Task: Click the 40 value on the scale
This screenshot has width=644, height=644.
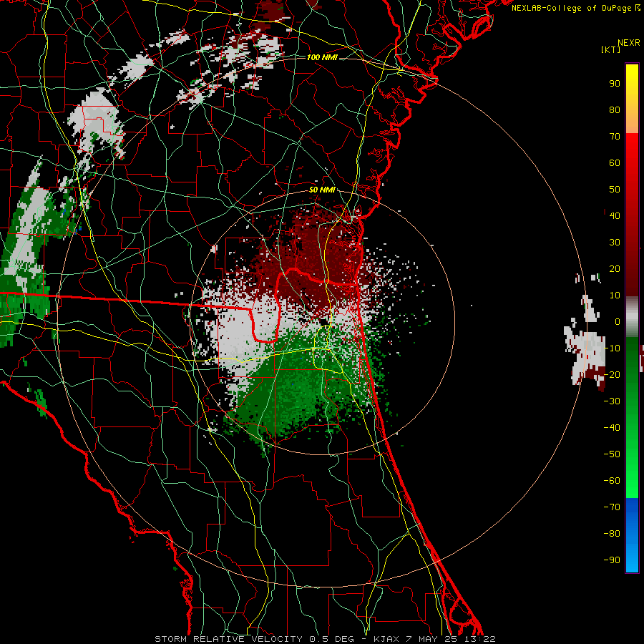Action: (x=615, y=216)
